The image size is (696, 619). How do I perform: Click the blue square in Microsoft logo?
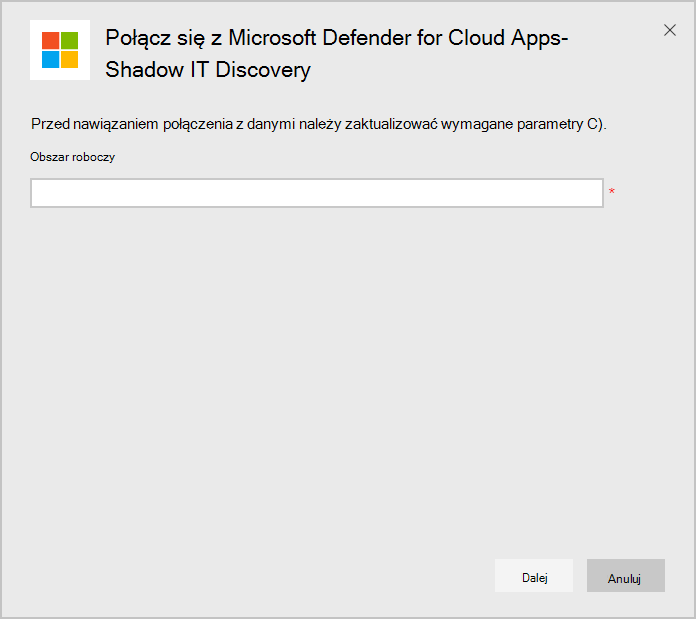point(50,59)
